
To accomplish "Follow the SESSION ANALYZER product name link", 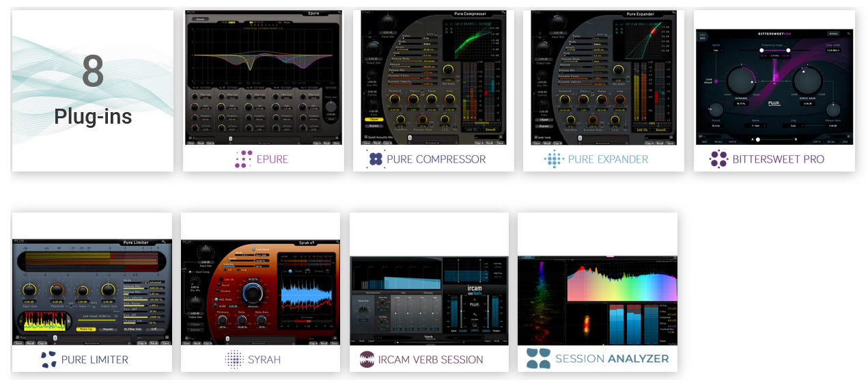I will pos(613,359).
